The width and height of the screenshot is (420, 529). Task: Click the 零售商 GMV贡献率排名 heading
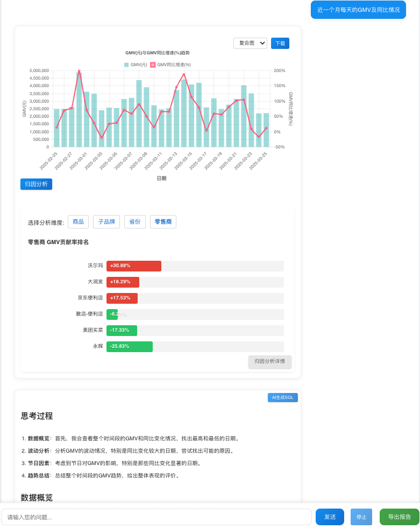(x=59, y=242)
